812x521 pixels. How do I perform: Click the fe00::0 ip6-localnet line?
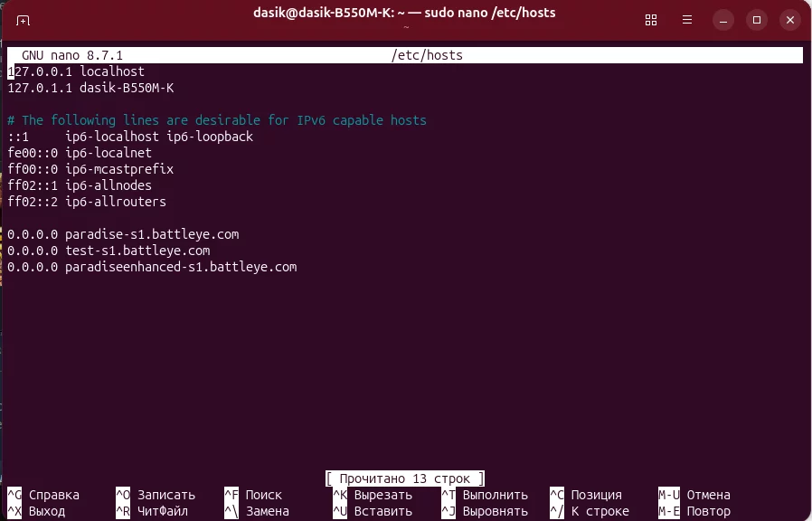pos(80,153)
